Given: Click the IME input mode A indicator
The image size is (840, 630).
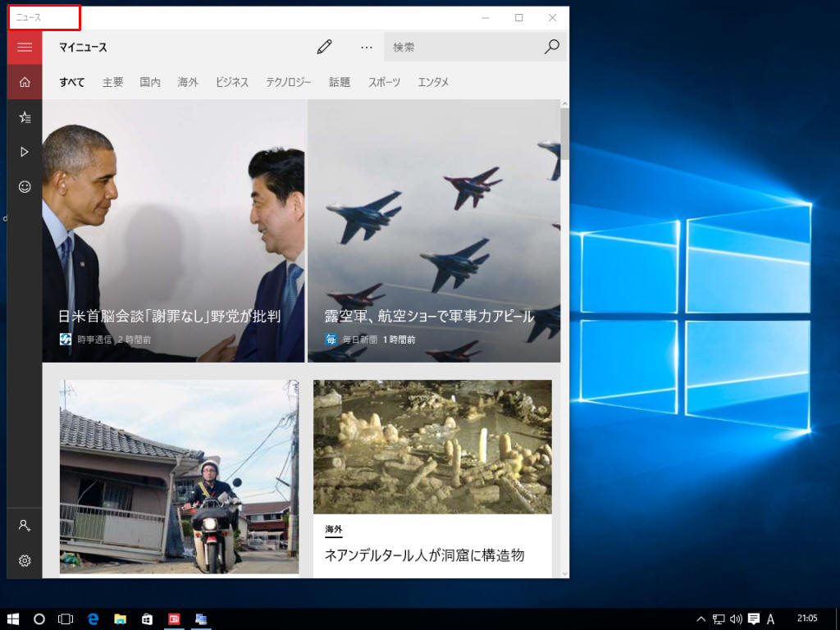Looking at the screenshot, I should click(x=771, y=619).
